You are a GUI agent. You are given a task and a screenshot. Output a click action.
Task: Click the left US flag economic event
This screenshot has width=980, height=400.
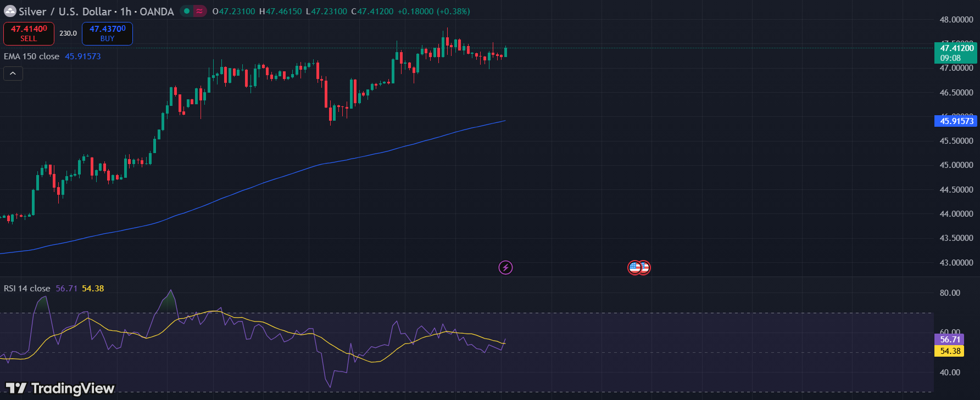[x=634, y=268]
